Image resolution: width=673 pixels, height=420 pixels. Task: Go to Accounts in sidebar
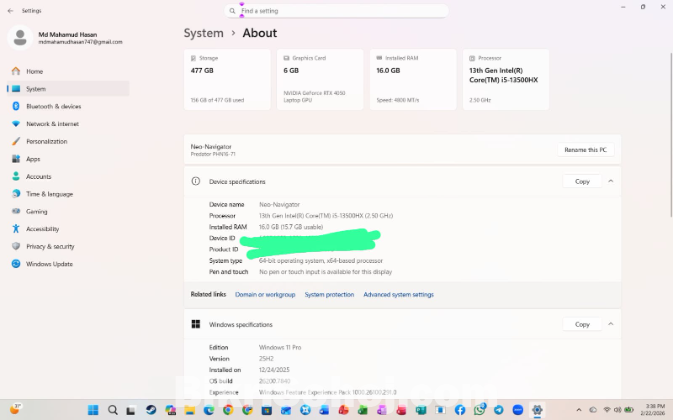[x=38, y=176]
